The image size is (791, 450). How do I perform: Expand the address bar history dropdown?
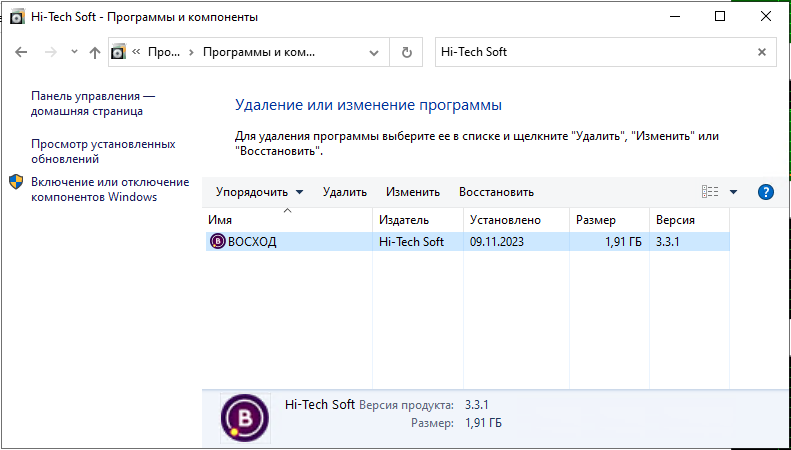tap(374, 53)
